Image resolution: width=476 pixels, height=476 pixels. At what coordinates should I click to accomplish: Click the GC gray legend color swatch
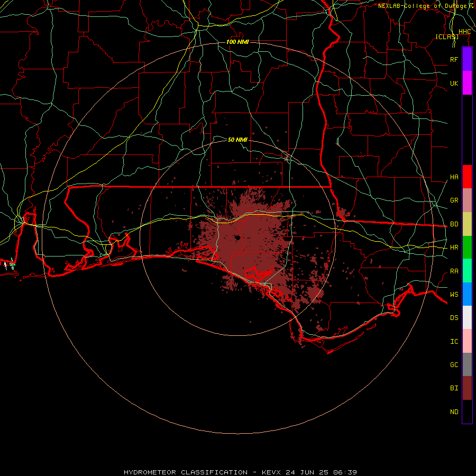467,364
